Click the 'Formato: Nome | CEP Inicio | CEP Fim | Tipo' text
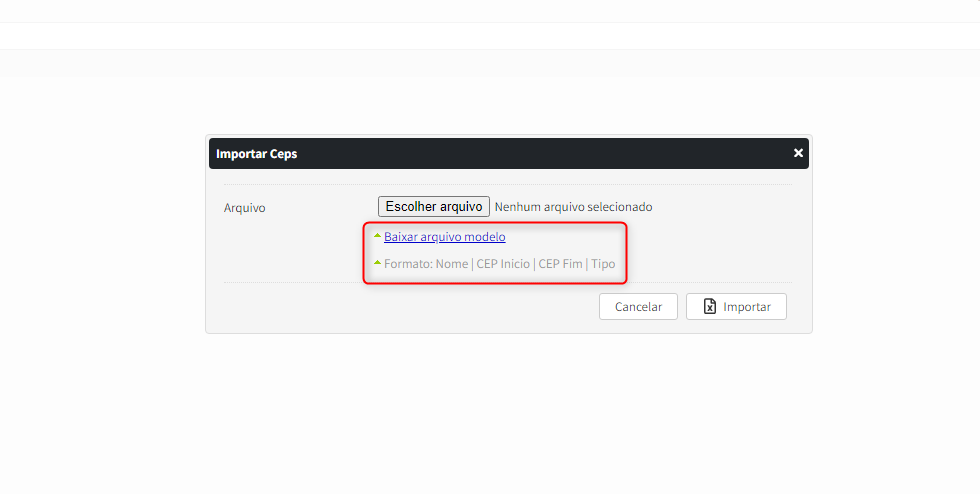 pyautogui.click(x=499, y=264)
